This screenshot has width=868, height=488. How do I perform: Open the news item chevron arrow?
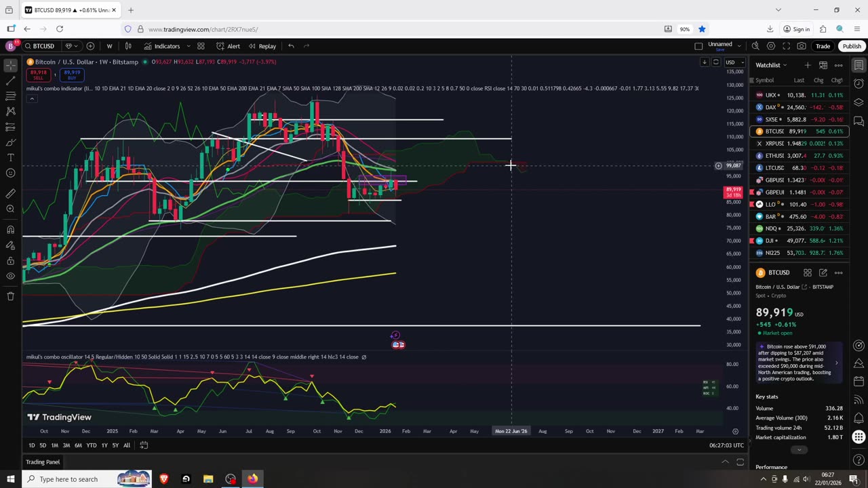[836, 363]
